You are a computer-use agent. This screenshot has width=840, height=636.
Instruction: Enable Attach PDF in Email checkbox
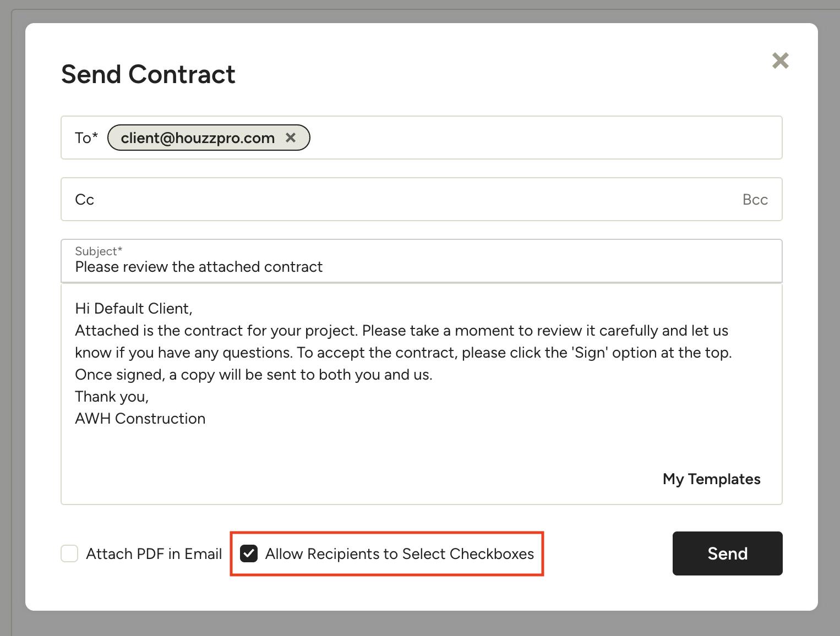tap(69, 553)
